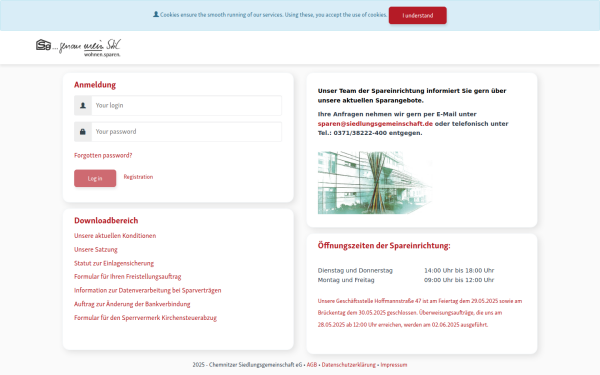Click the wohnen.sparen. slogan text in header
The height and width of the screenshot is (375, 600).
click(x=102, y=55)
